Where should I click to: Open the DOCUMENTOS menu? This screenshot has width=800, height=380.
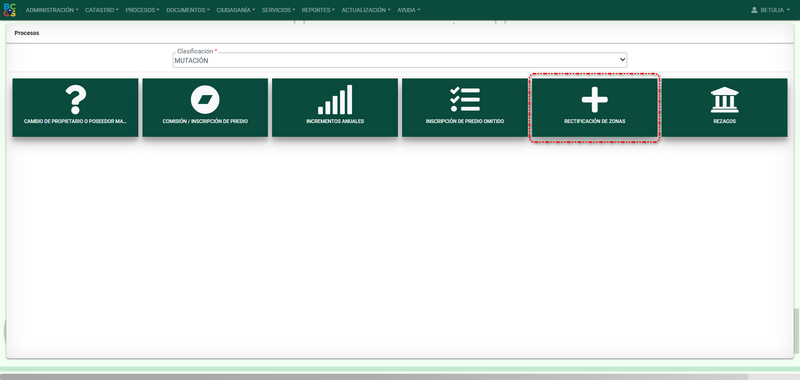coord(188,10)
